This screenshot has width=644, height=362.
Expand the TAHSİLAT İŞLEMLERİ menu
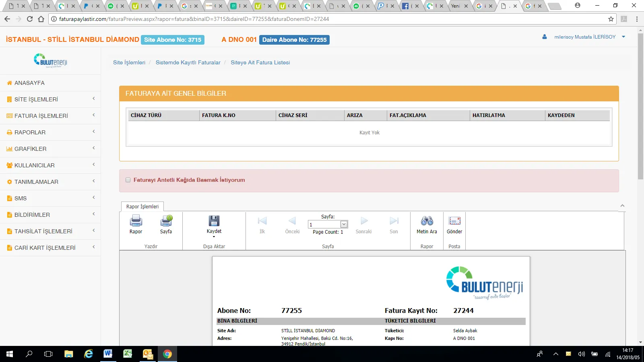(50, 231)
